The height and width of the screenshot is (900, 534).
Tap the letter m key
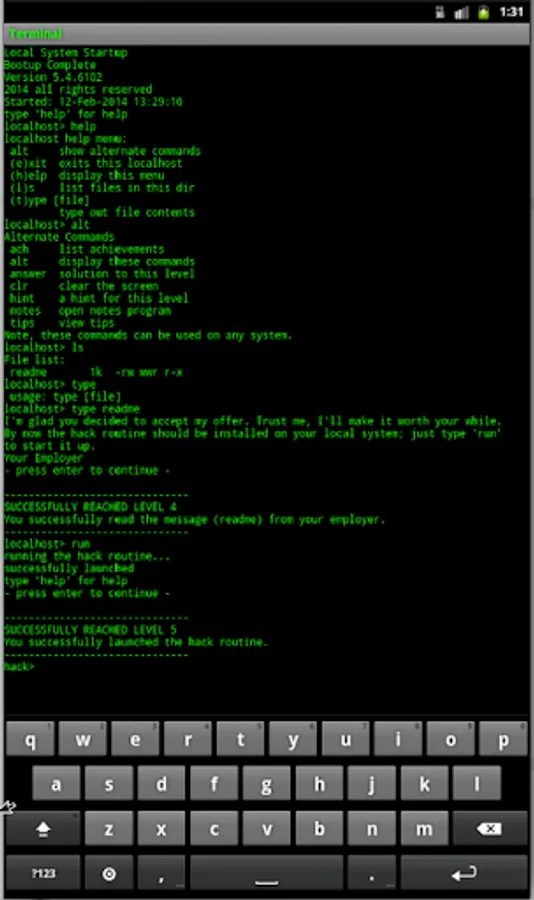coord(424,828)
